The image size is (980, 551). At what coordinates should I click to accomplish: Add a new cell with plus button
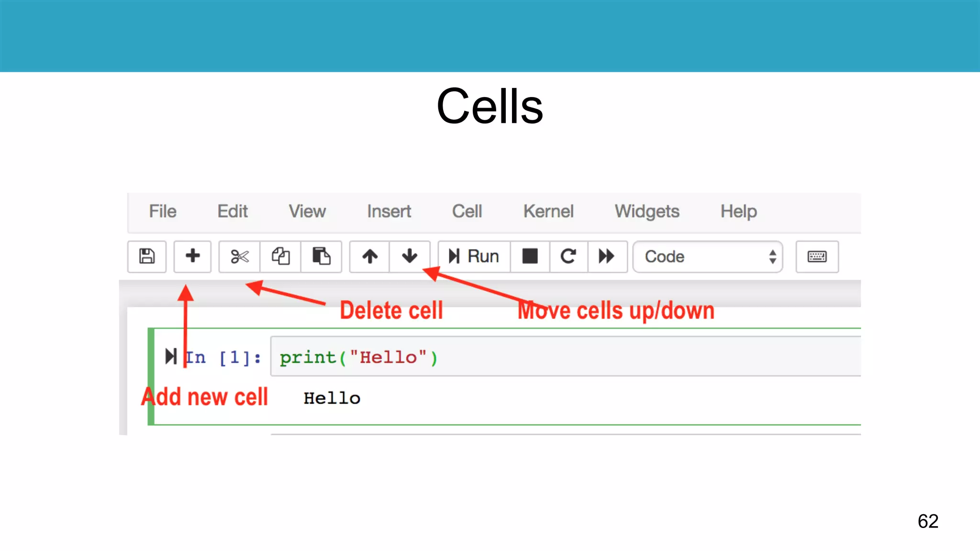(x=192, y=256)
